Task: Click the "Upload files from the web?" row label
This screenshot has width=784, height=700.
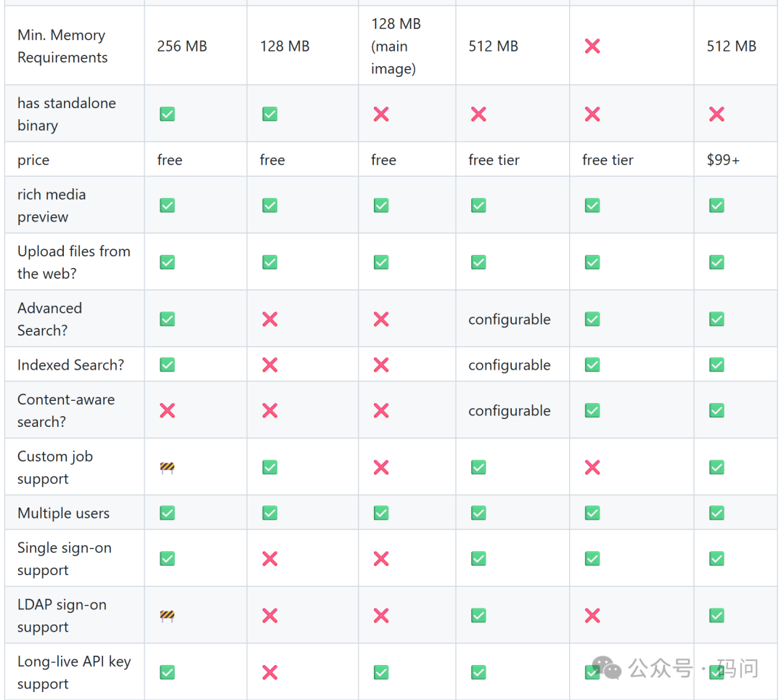Action: coord(74,262)
